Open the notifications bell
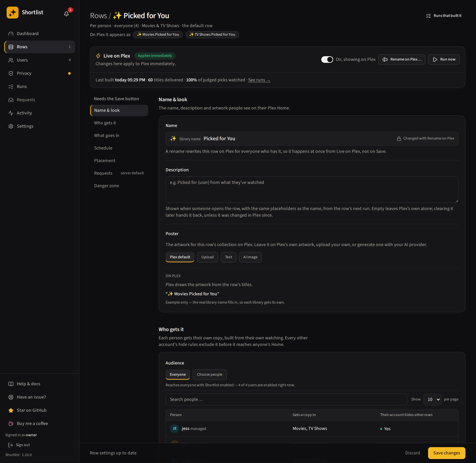This screenshot has height=463, width=476. tap(66, 14)
